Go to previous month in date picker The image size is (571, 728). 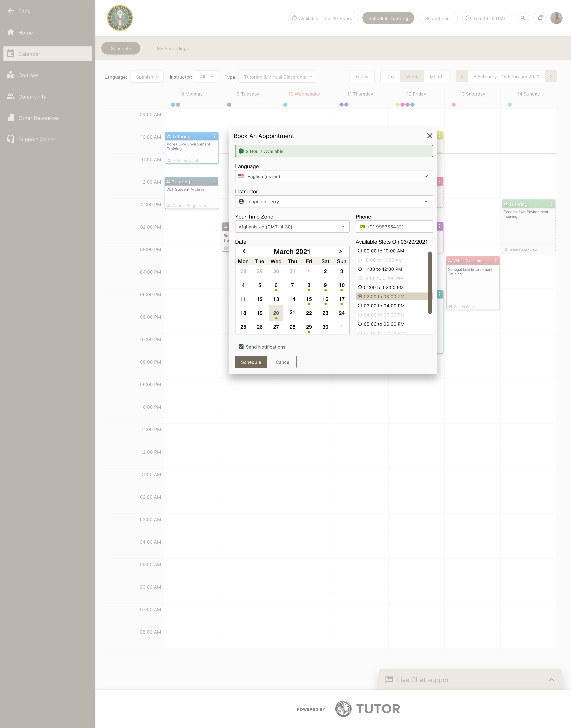coord(244,252)
